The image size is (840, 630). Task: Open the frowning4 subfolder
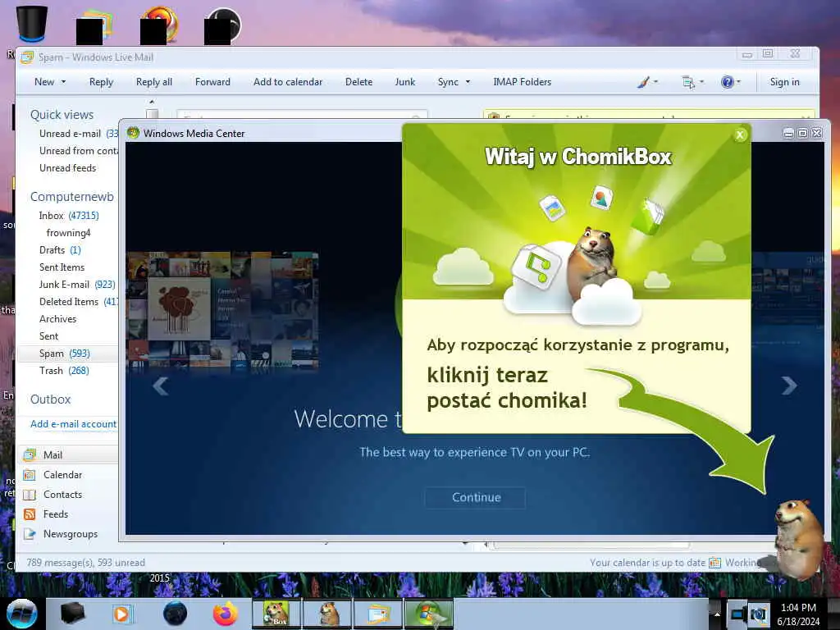[68, 232]
